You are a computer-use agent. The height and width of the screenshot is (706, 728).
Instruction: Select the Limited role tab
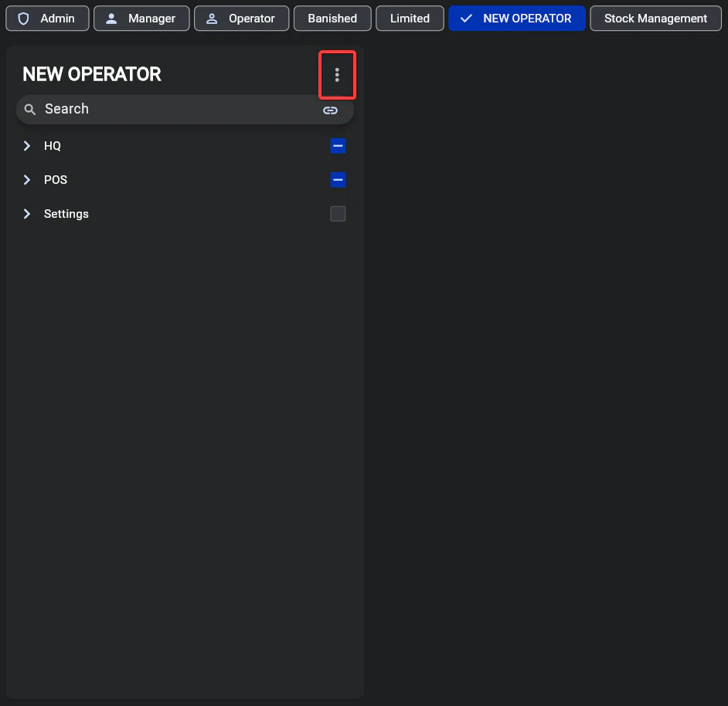[x=410, y=19]
